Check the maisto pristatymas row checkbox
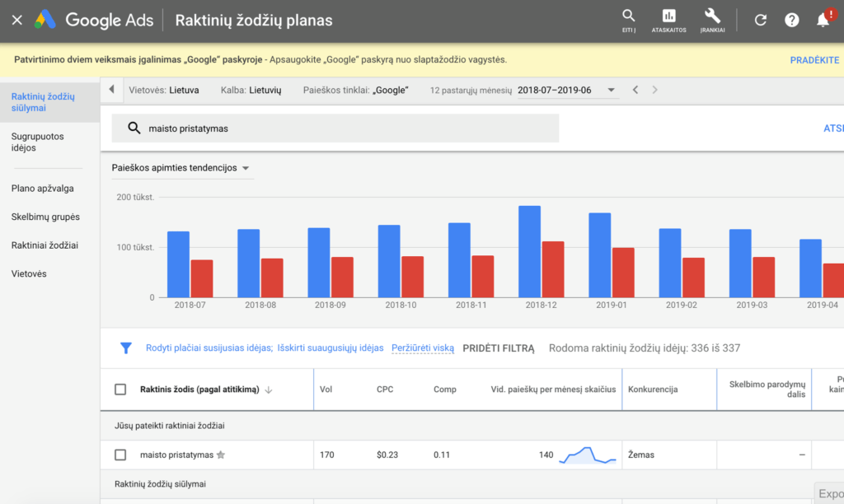Screen dimensions: 844x504 coord(120,455)
